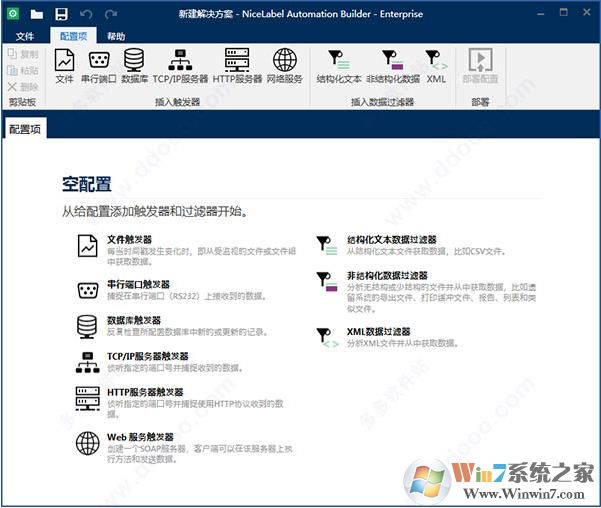The image size is (601, 508).
Task: Insert a 非结构化数据 filter from ribbon
Action: [x=393, y=66]
